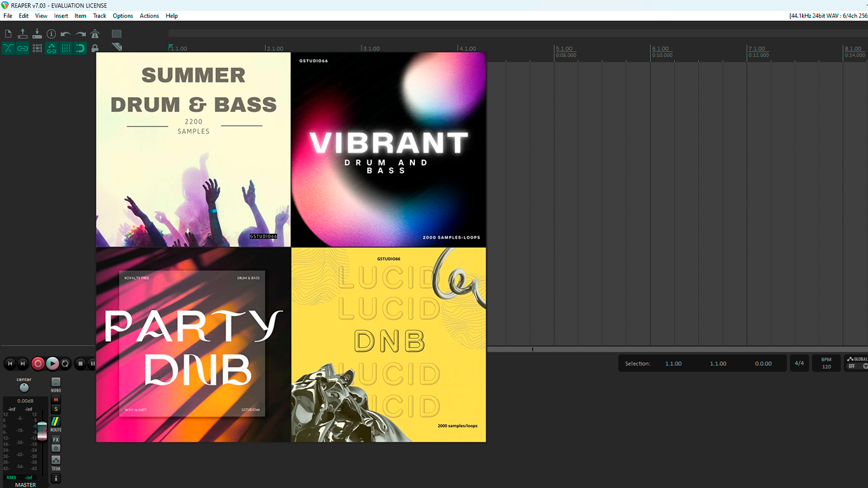Toggle the lock padlock icon

pyautogui.click(x=95, y=48)
